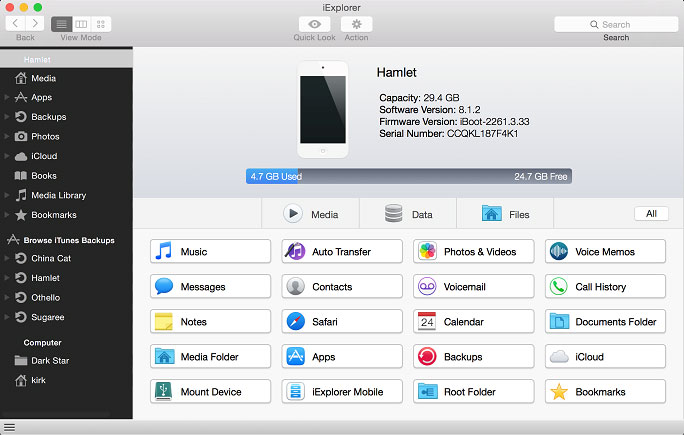684x435 pixels.
Task: Click Firmware Version iBoot-2261.3.33 text
Action: coord(454,122)
